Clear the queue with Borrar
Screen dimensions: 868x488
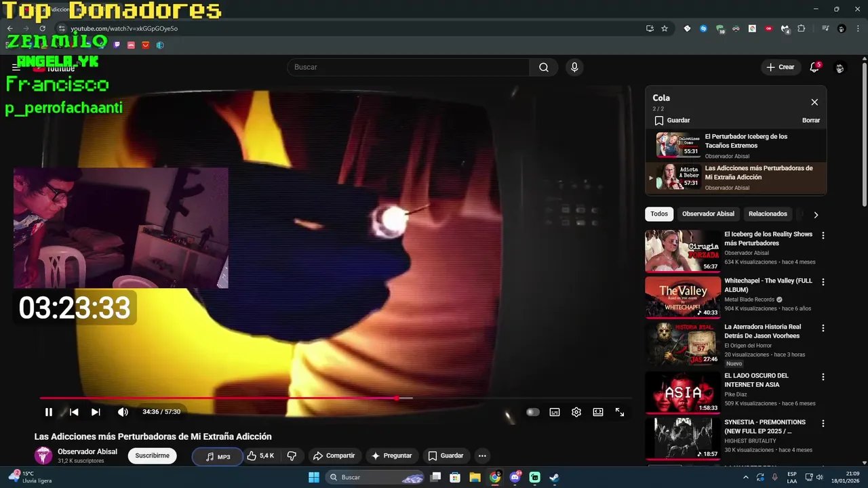(811, 121)
